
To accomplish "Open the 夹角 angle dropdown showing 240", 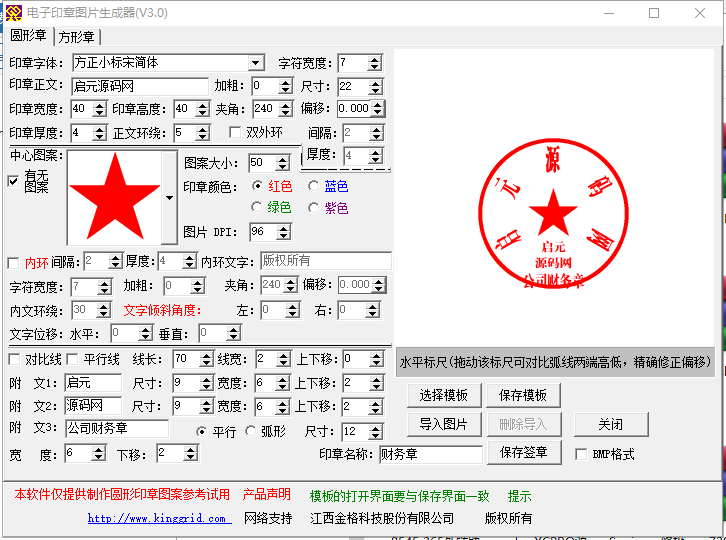I will [291, 109].
